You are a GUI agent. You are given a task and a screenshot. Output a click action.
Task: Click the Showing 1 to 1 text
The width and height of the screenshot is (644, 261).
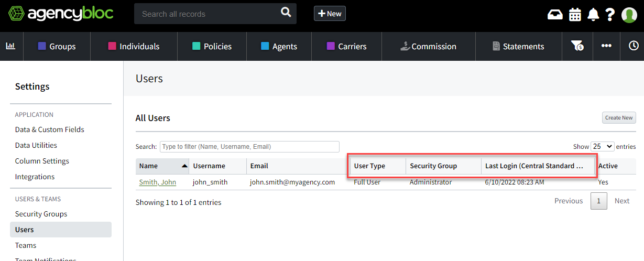coord(178,202)
